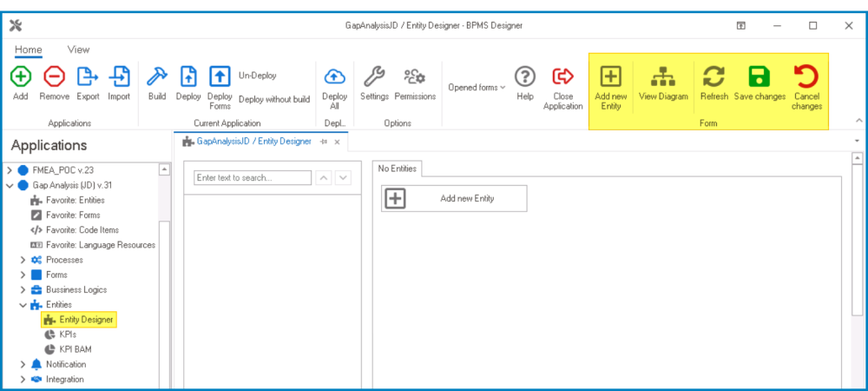Expand the Bussiness Logics node

[x=23, y=289]
